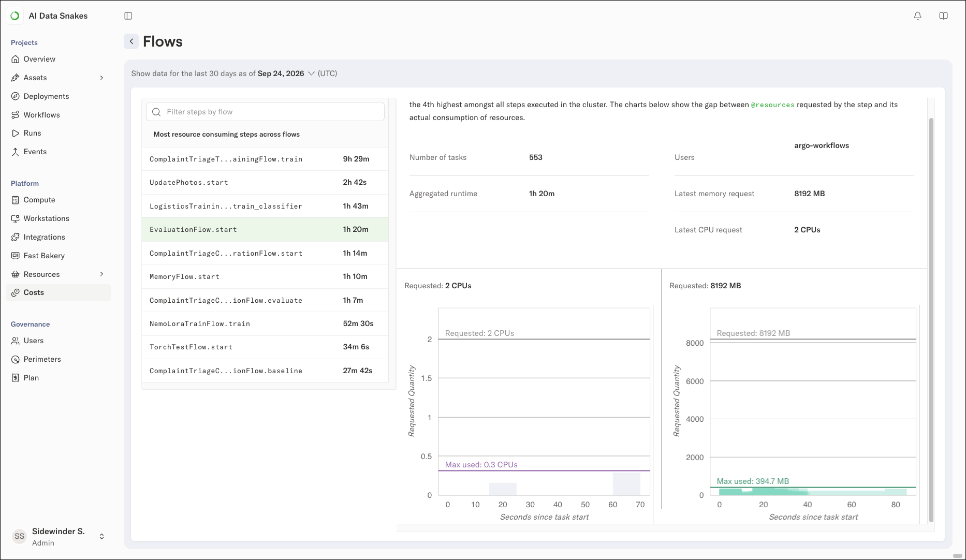
Task: Select the LogisticsTrainin...train_classifier step
Action: (265, 206)
